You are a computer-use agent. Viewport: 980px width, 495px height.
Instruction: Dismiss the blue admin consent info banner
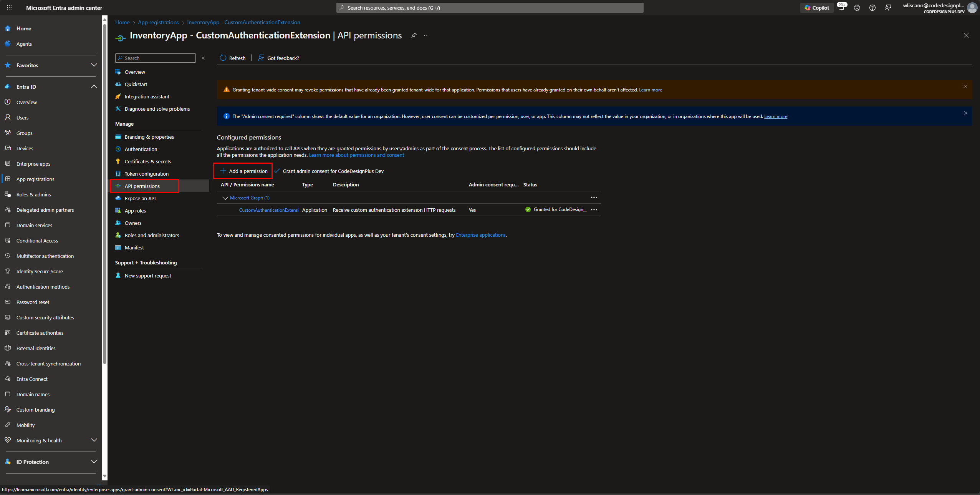pyautogui.click(x=966, y=113)
